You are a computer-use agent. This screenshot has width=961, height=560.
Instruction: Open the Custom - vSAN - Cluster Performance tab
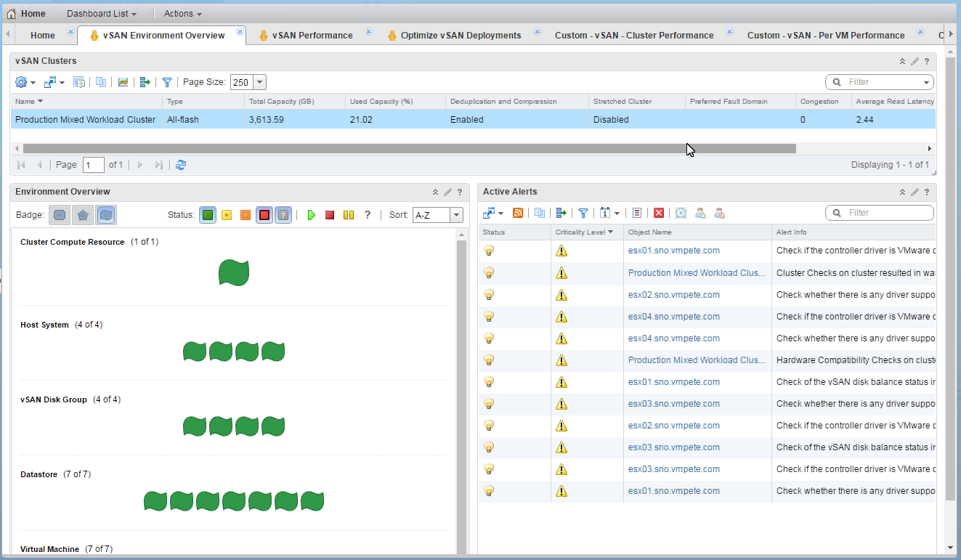[634, 35]
